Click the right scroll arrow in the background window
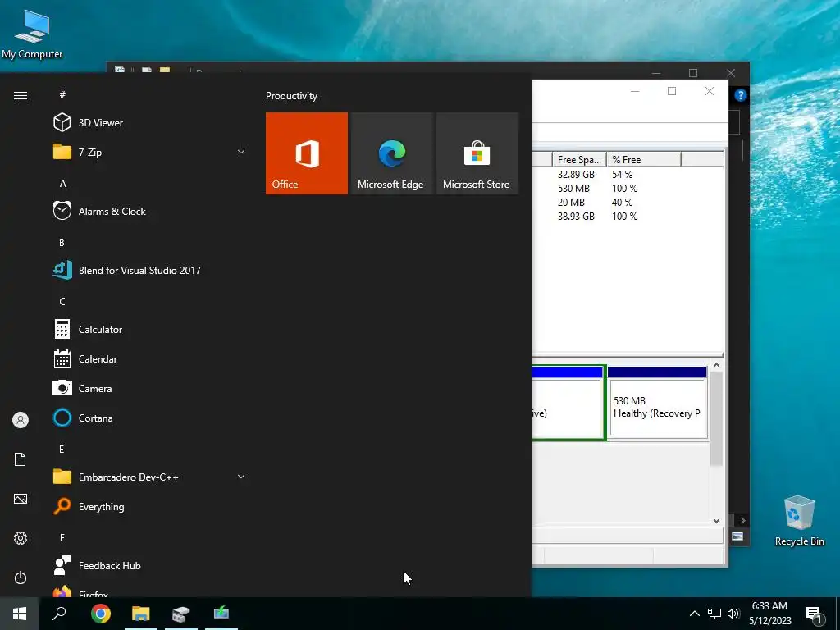The width and height of the screenshot is (840, 630). pyautogui.click(x=742, y=520)
